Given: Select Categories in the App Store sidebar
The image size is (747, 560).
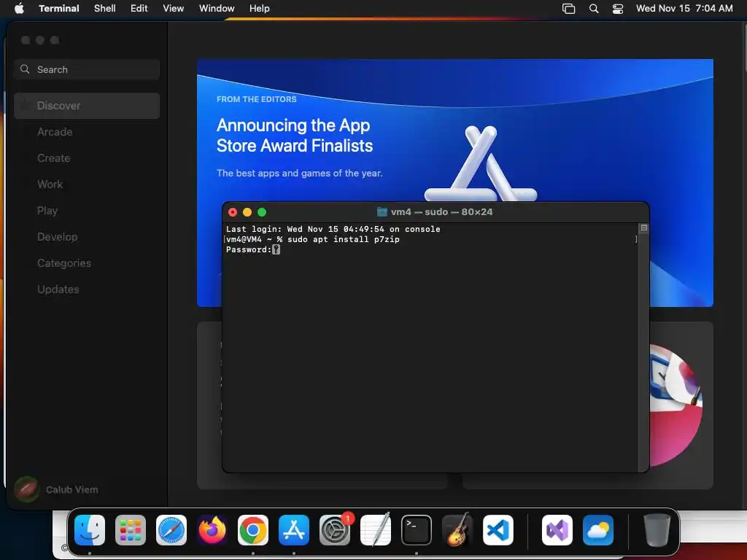Looking at the screenshot, I should [87, 262].
